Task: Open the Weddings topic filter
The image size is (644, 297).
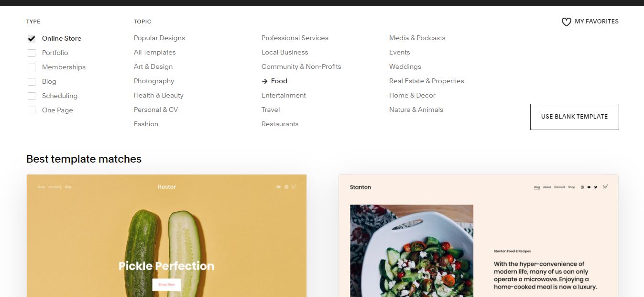Action: tap(405, 66)
